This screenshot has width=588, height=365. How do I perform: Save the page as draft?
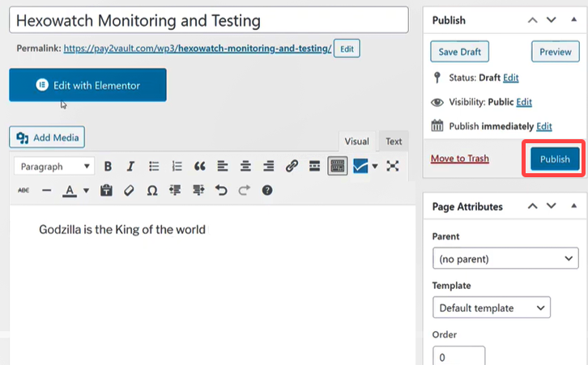pyautogui.click(x=460, y=51)
